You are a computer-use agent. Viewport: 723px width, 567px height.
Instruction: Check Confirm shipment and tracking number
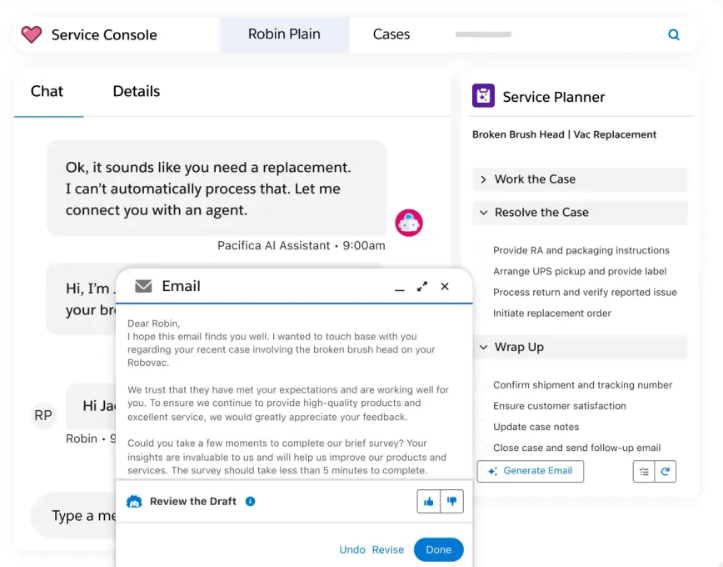481,385
